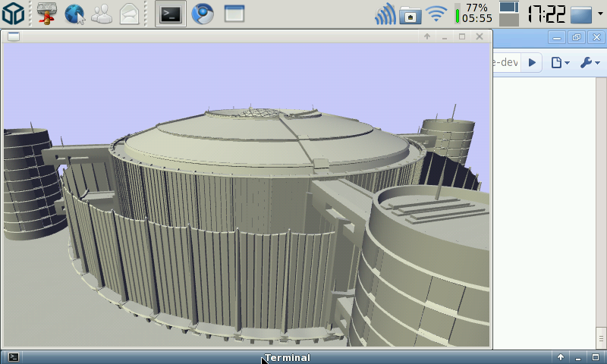Click the 3D rendered dome building view
607x364 pixels.
click(x=247, y=195)
